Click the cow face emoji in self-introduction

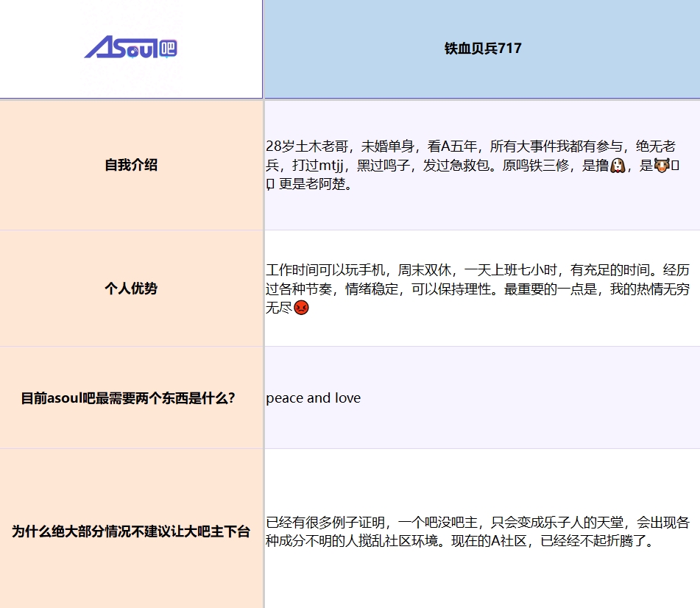pos(662,165)
